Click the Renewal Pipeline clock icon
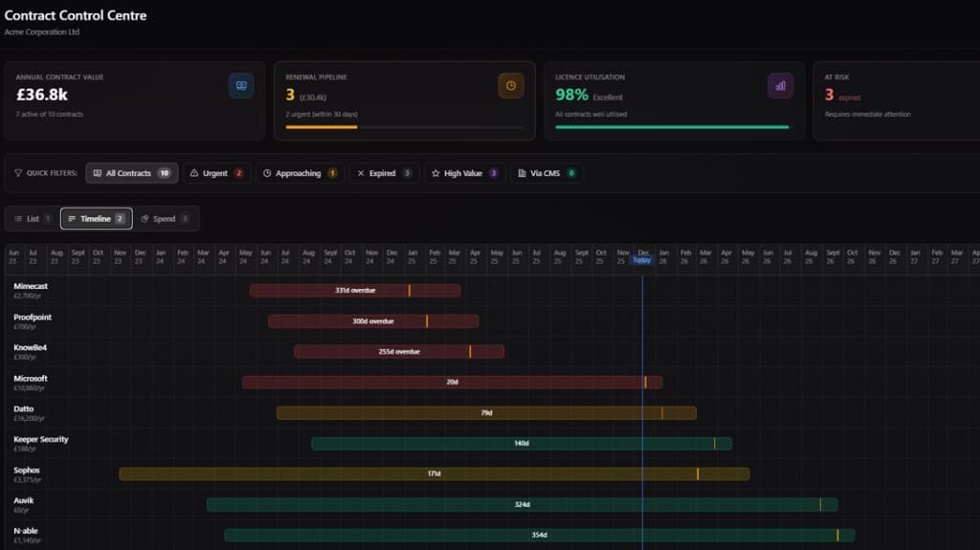Viewport: 980px width, 550px height. click(x=511, y=86)
